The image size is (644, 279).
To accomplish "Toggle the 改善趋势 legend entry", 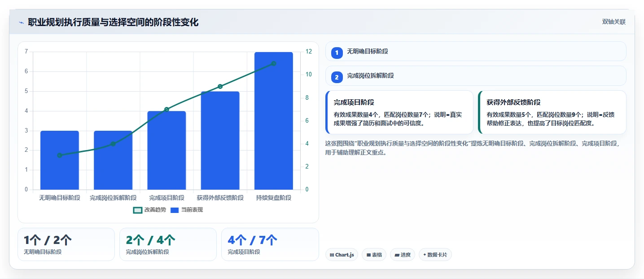I will (149, 210).
